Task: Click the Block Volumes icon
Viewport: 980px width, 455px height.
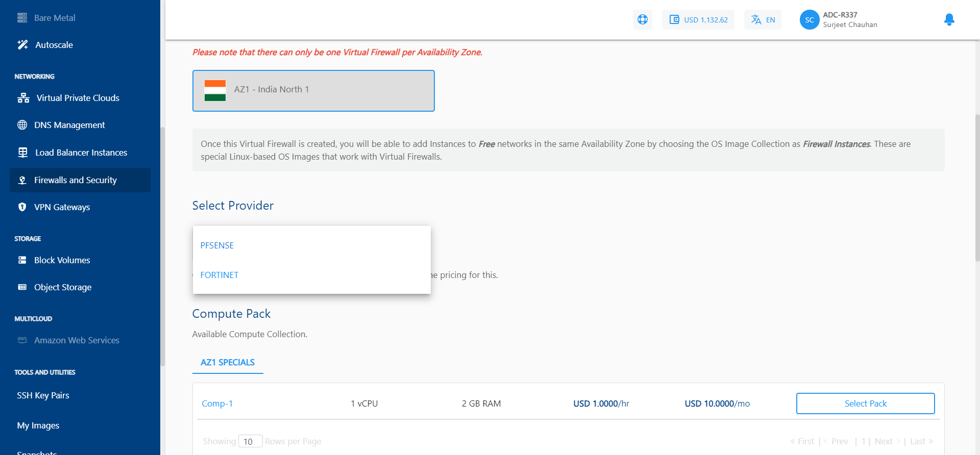Action: tap(22, 260)
